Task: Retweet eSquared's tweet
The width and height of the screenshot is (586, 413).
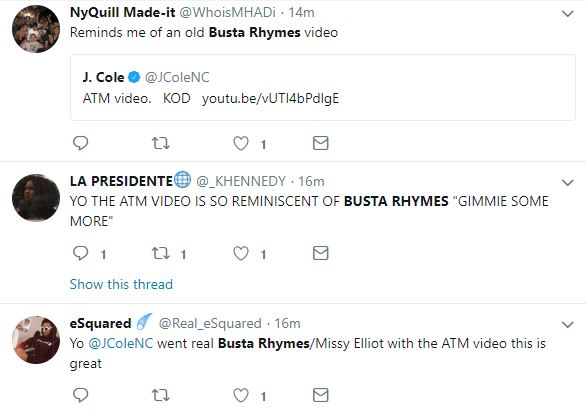Action: (161, 395)
